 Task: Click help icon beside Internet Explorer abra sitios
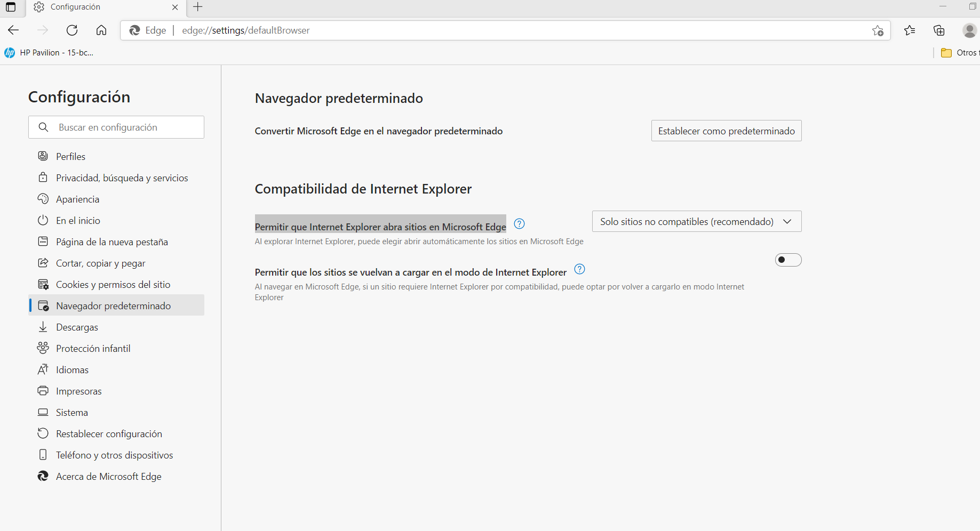click(x=519, y=224)
